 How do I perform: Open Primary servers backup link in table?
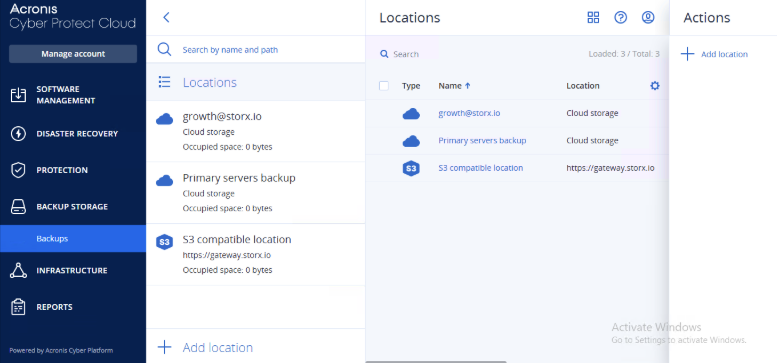coord(482,141)
